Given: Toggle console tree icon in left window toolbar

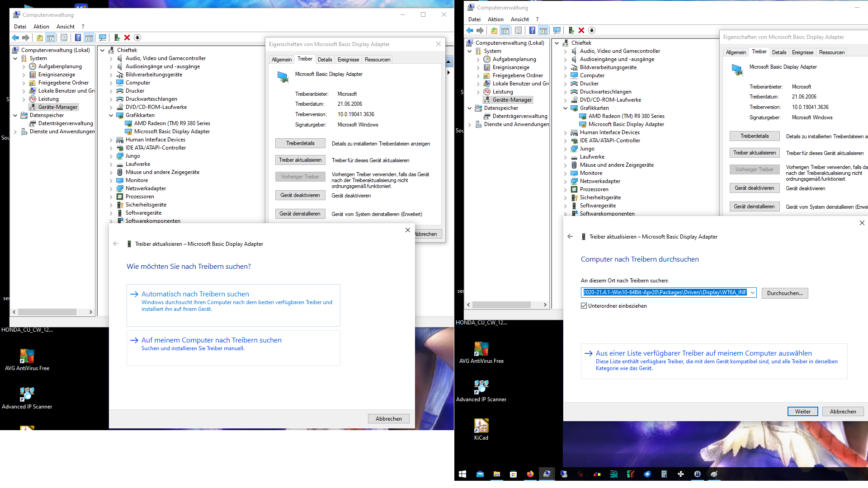Looking at the screenshot, I should (x=51, y=38).
